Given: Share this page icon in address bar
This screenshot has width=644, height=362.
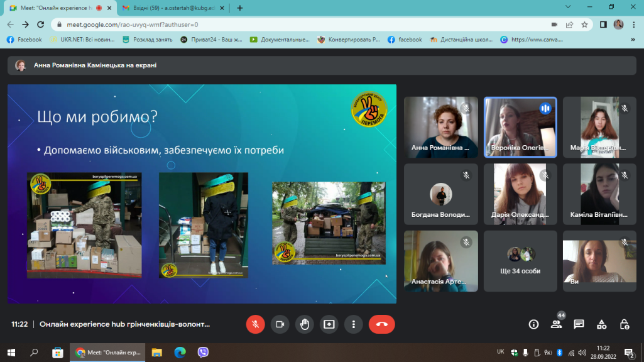Looking at the screenshot, I should click(x=569, y=25).
